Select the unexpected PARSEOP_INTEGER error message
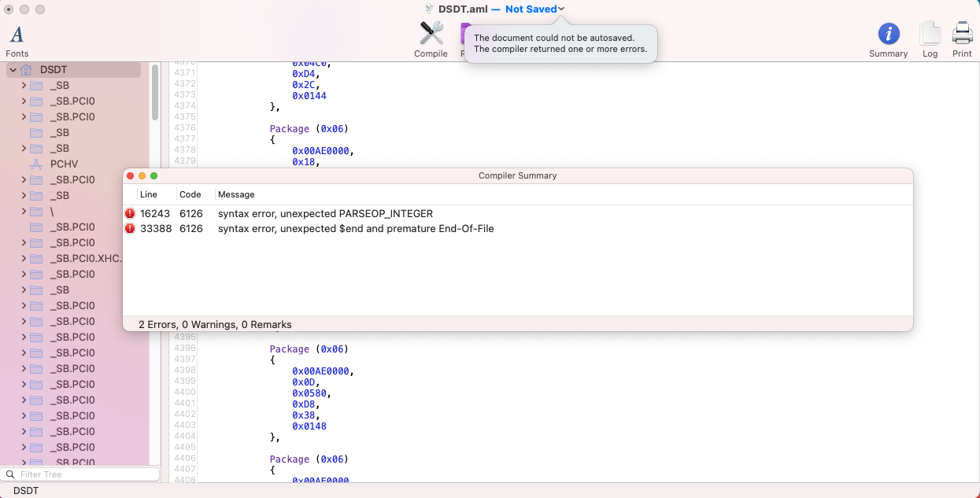 pyautogui.click(x=325, y=214)
